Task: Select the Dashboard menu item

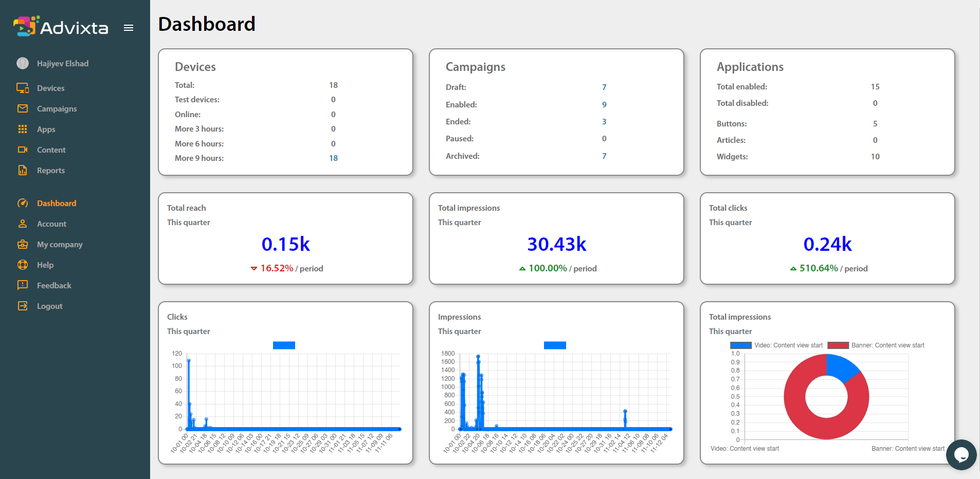Action: point(57,203)
